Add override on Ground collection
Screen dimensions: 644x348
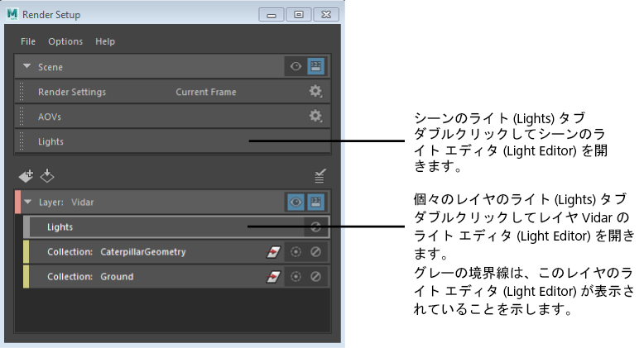pos(273,277)
